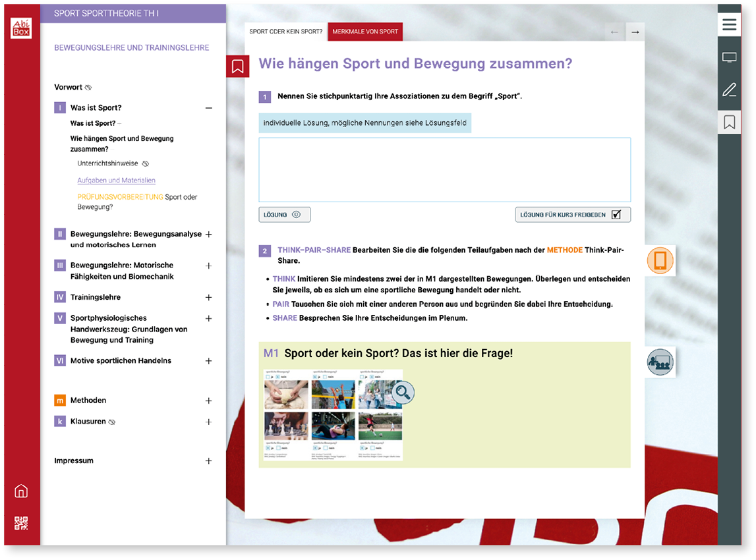Image resolution: width=756 pixels, height=560 pixels.
Task: Expand the Methoden section
Action: pos(208,401)
